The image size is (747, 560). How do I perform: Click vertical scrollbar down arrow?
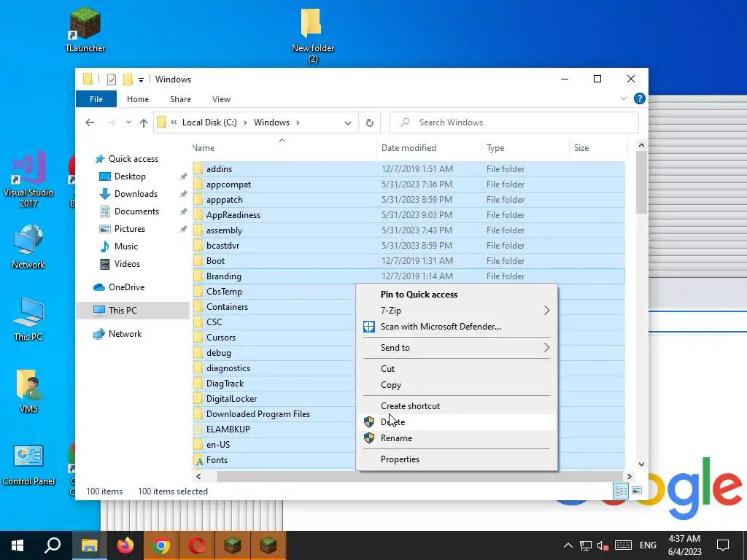click(641, 464)
